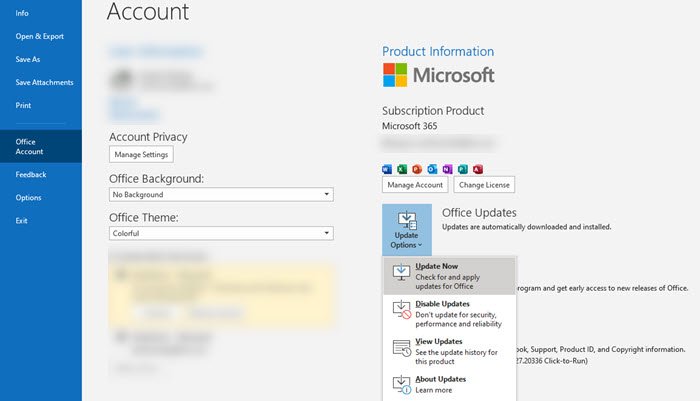The width and height of the screenshot is (700, 401).
Task: Click the OneNote app icon
Action: (447, 169)
